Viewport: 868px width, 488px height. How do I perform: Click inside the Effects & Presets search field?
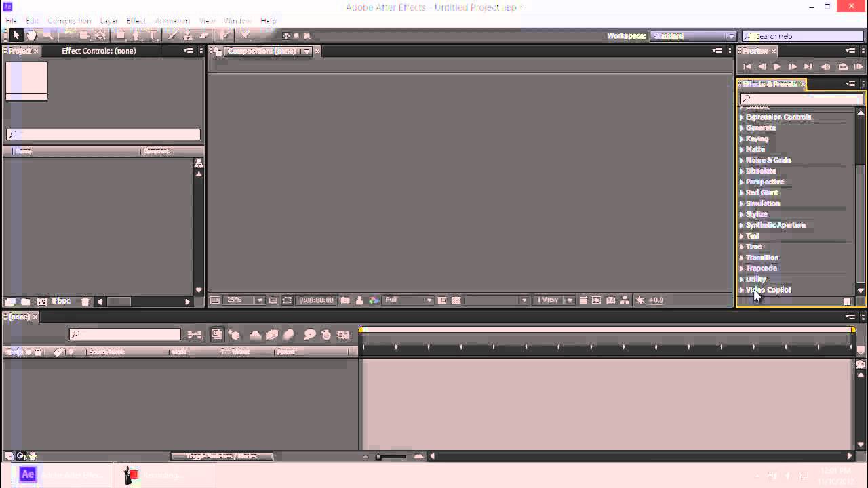pyautogui.click(x=800, y=98)
